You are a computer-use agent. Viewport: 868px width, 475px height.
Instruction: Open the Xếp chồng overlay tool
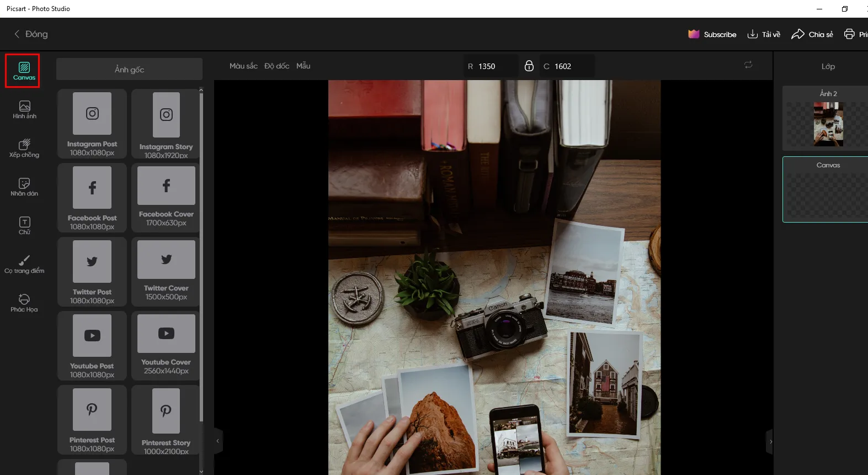[24, 148]
